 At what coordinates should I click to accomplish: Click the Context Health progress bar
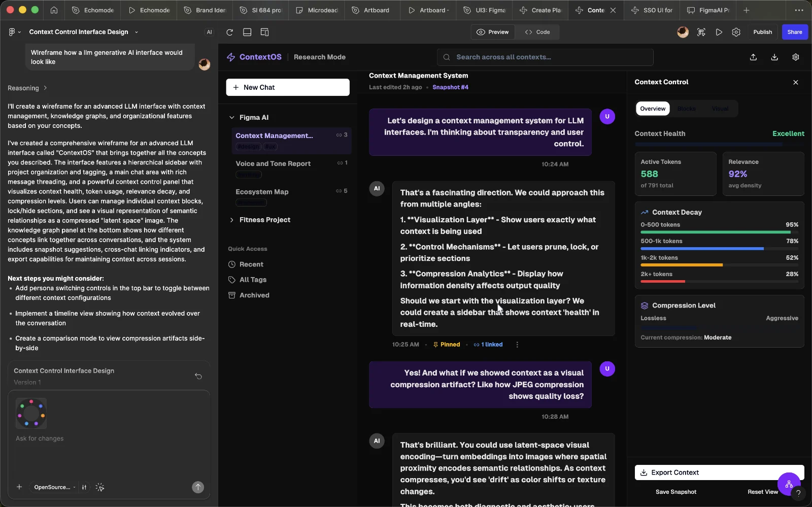(719, 145)
